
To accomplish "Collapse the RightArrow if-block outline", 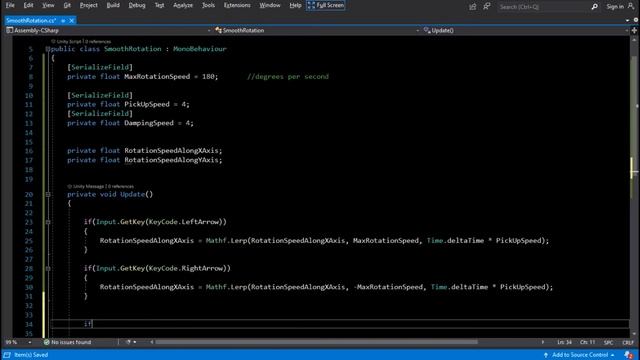I will [x=48, y=269].
